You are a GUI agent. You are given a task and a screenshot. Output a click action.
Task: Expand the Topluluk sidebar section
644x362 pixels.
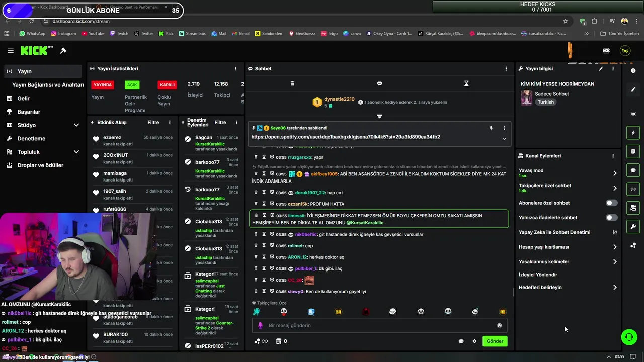pyautogui.click(x=76, y=152)
